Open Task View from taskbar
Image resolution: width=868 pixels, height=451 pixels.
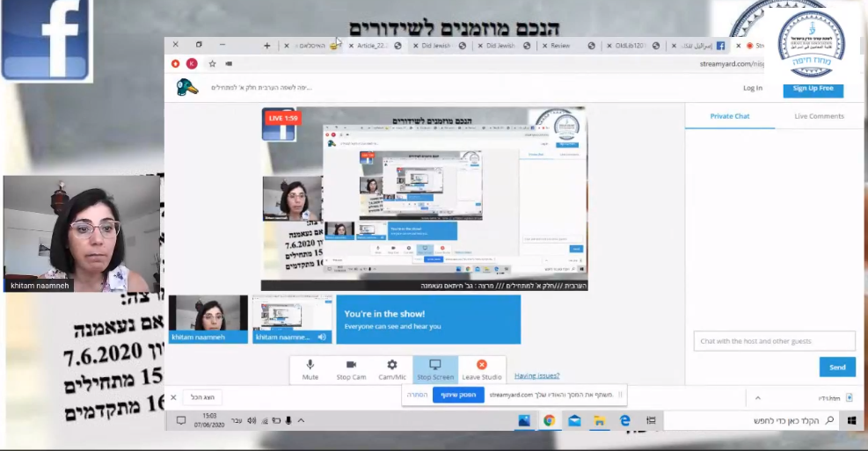(x=651, y=420)
